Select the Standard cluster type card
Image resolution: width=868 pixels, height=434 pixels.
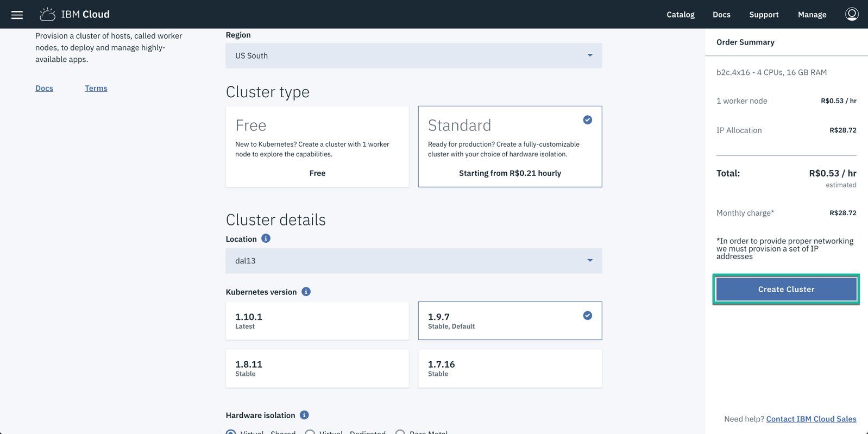pos(510,147)
